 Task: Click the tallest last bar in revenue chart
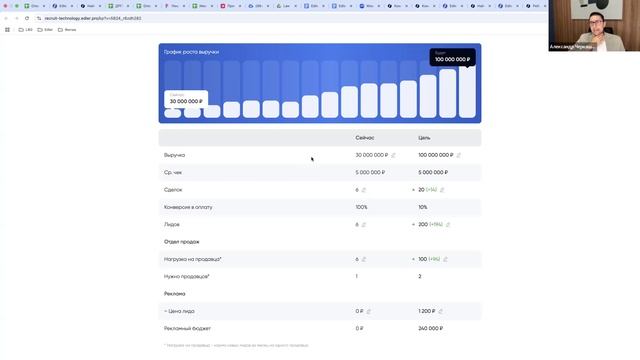(x=467, y=92)
